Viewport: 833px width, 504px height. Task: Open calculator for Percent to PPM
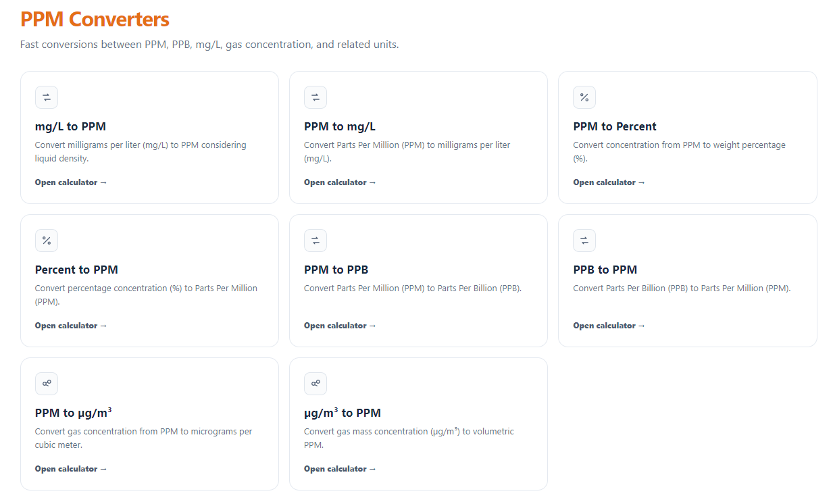tap(71, 326)
